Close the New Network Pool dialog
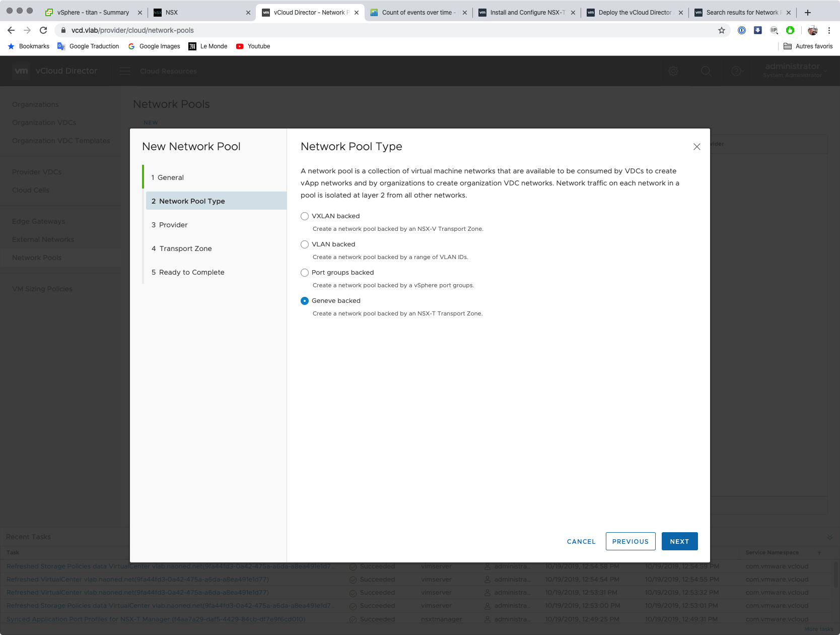The image size is (840, 635). 696,147
